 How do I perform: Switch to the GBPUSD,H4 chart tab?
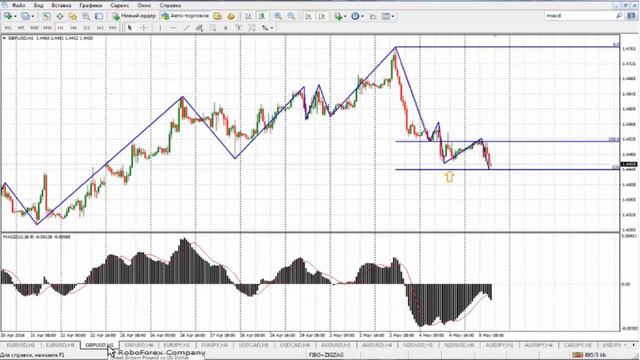(x=138, y=345)
